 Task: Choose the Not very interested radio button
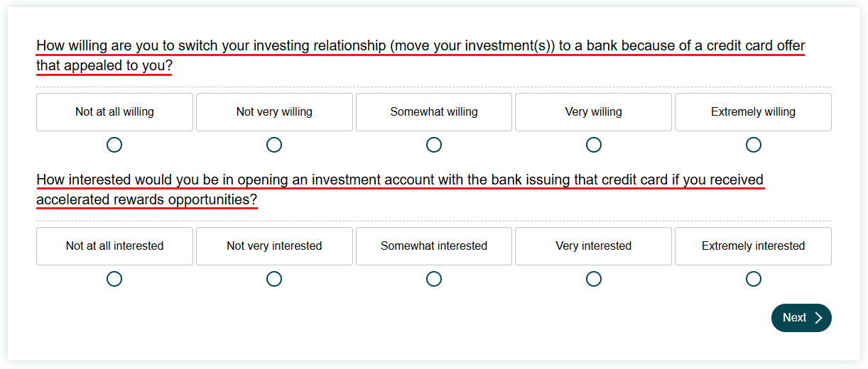pyautogui.click(x=274, y=279)
